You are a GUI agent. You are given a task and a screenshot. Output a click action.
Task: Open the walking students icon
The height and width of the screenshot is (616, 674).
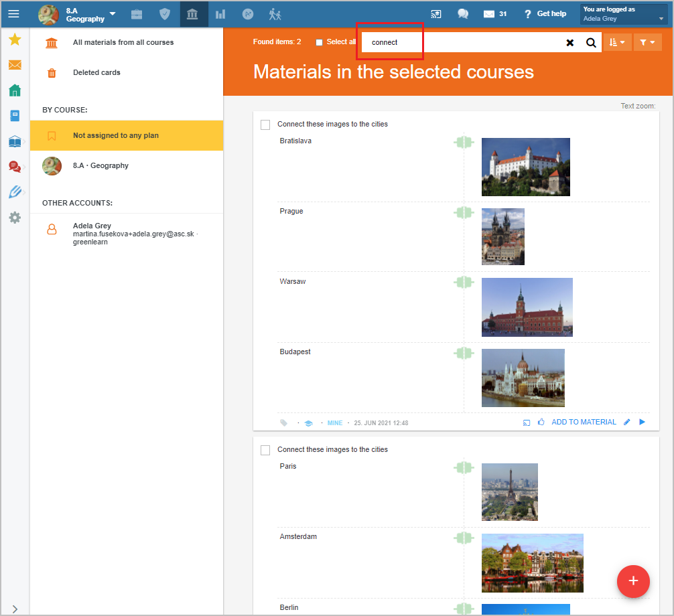(275, 14)
